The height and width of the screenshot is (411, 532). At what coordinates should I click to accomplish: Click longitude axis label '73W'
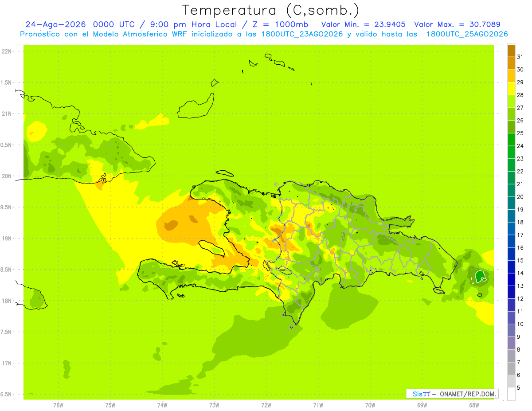pyautogui.click(x=214, y=405)
